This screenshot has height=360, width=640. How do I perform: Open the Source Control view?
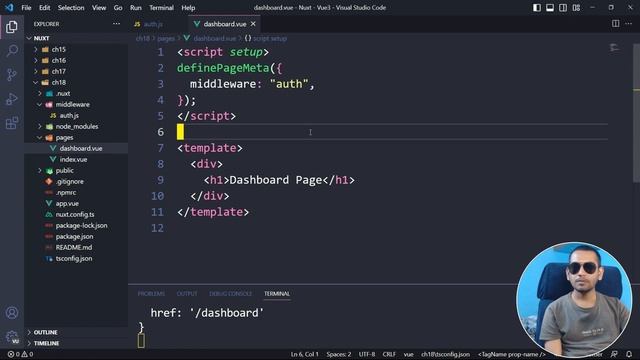tap(12, 75)
